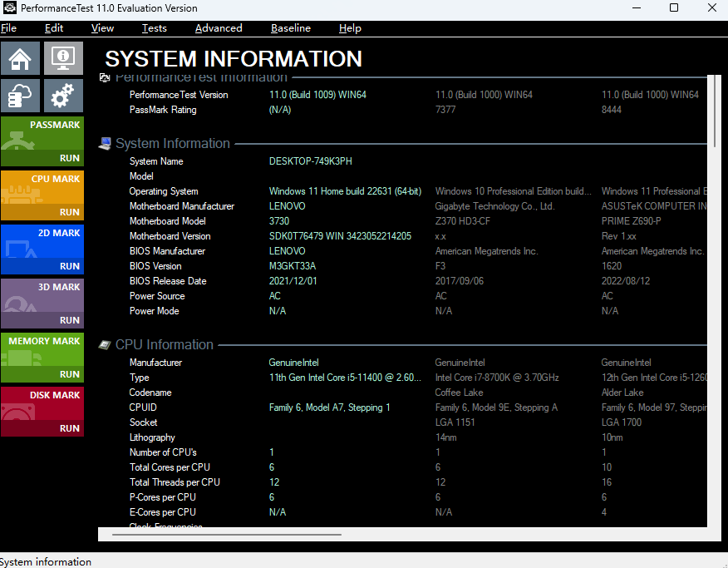Image resolution: width=728 pixels, height=568 pixels.
Task: Open the Home screen icon
Action: (x=20, y=58)
